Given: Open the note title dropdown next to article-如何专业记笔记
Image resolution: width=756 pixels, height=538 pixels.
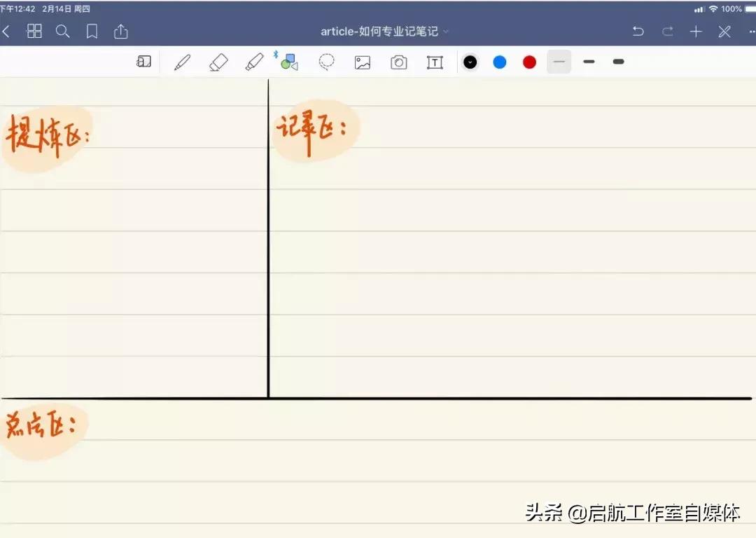Looking at the screenshot, I should click(446, 31).
